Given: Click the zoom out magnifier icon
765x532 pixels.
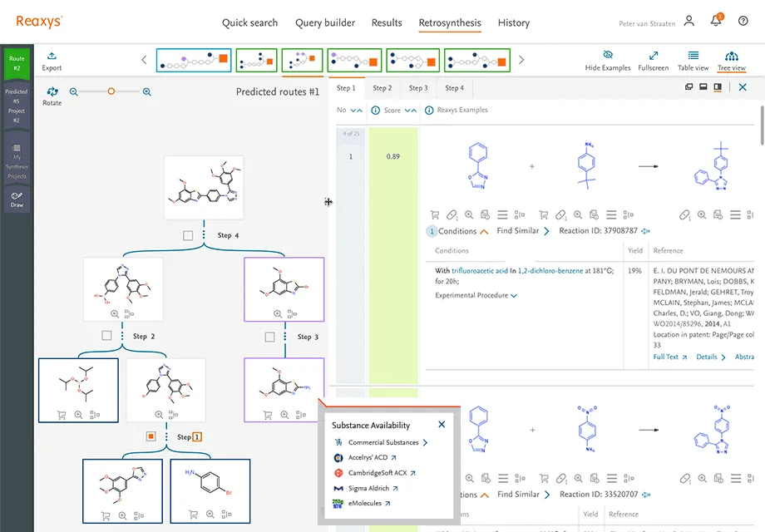Looking at the screenshot, I should pyautogui.click(x=73, y=91).
